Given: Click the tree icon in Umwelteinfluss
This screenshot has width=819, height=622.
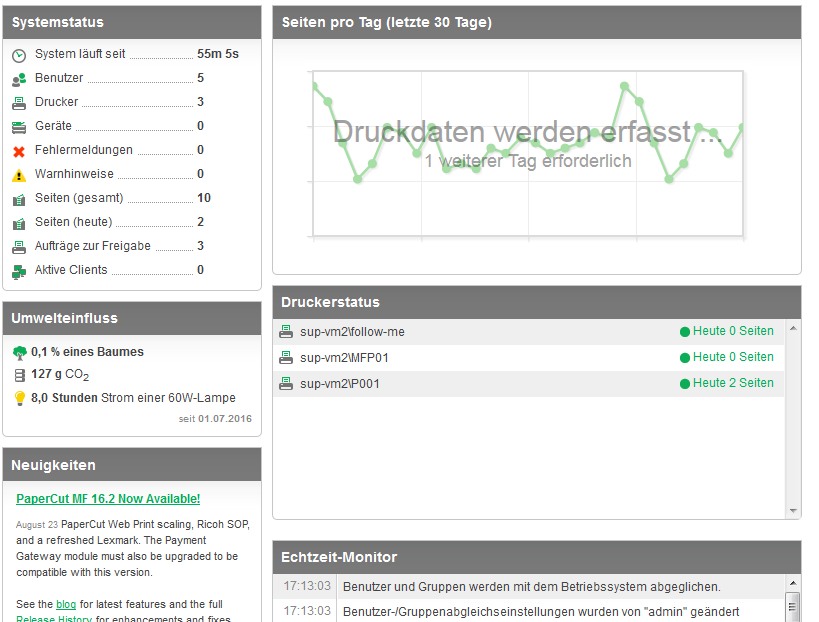Looking at the screenshot, I should click(19, 352).
